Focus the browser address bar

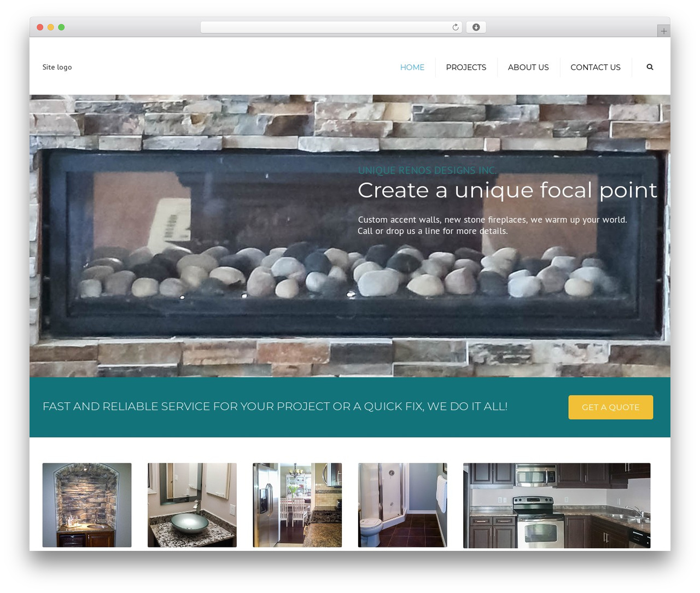[331, 27]
